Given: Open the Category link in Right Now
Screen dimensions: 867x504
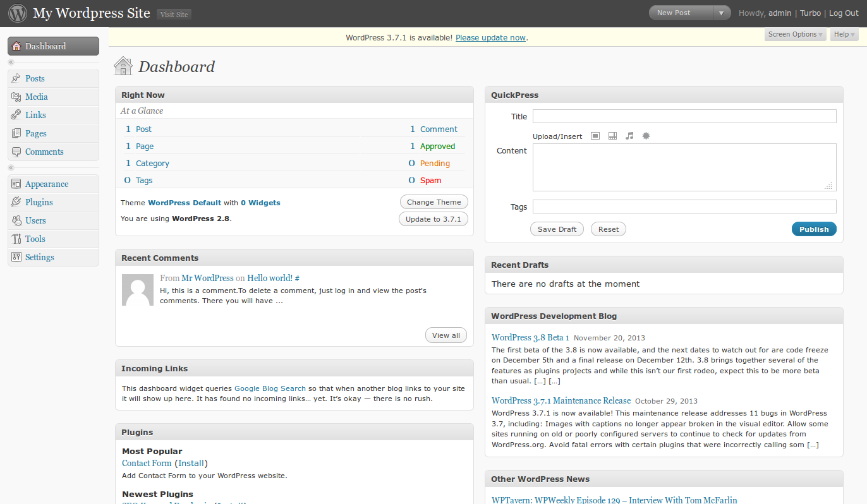Looking at the screenshot, I should pos(152,163).
